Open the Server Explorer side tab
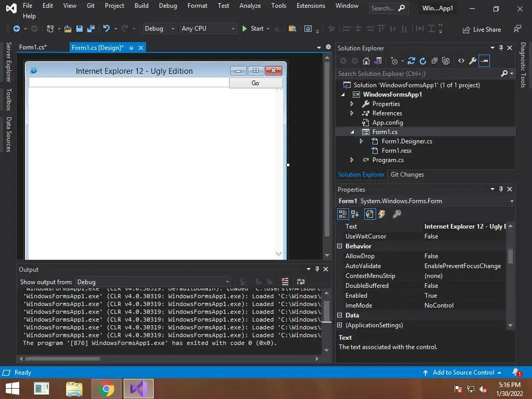This screenshot has height=399, width=532. point(8,62)
